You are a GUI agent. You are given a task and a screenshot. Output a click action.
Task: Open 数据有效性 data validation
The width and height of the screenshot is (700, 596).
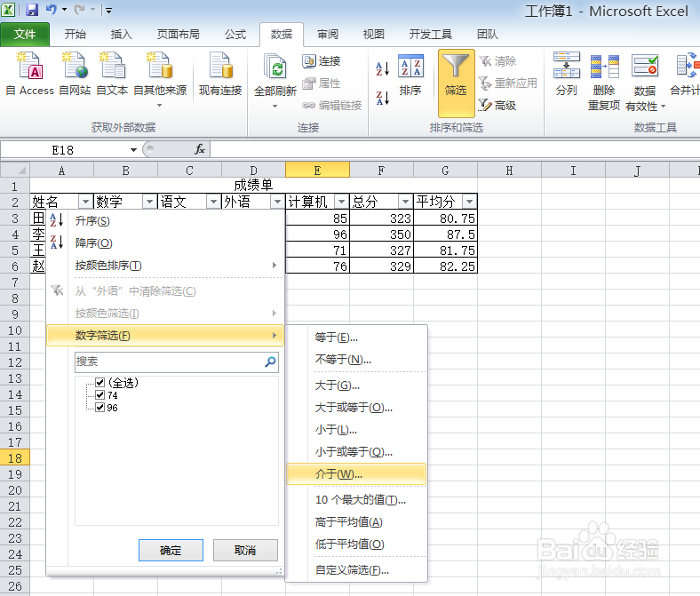click(645, 82)
